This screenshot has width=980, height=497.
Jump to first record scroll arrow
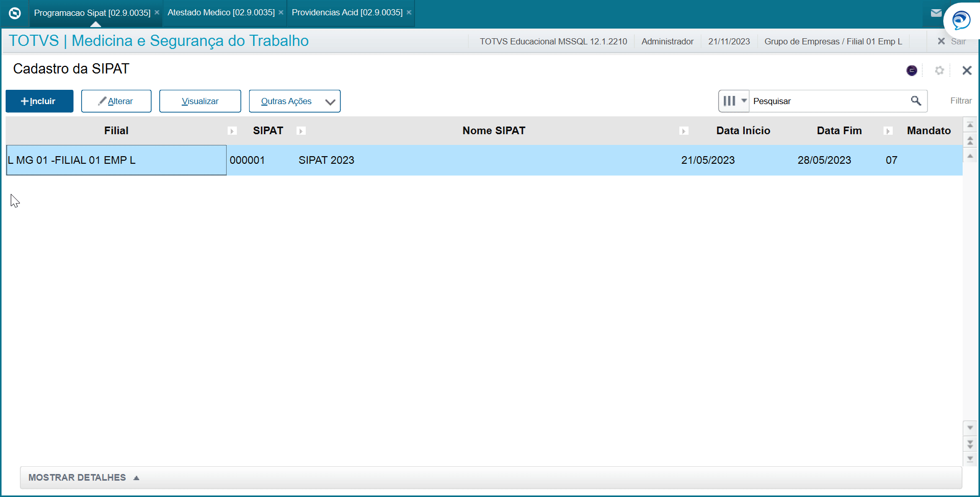tap(970, 125)
